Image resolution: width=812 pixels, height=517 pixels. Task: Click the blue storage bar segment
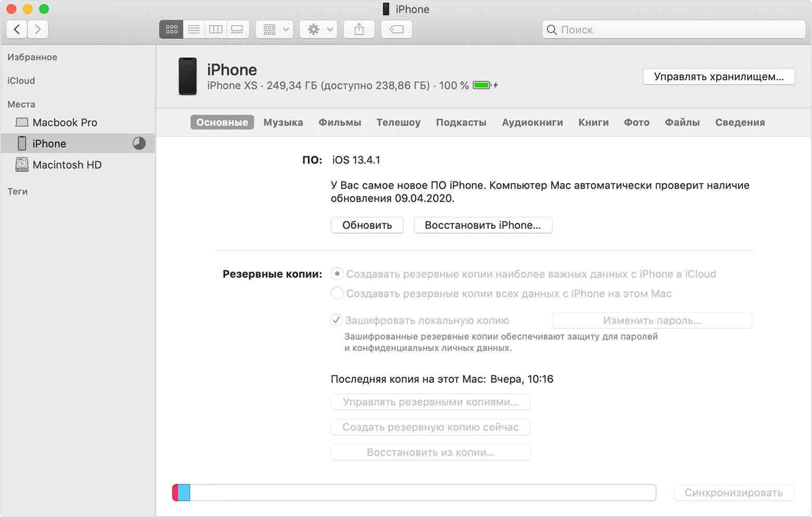pyautogui.click(x=184, y=493)
